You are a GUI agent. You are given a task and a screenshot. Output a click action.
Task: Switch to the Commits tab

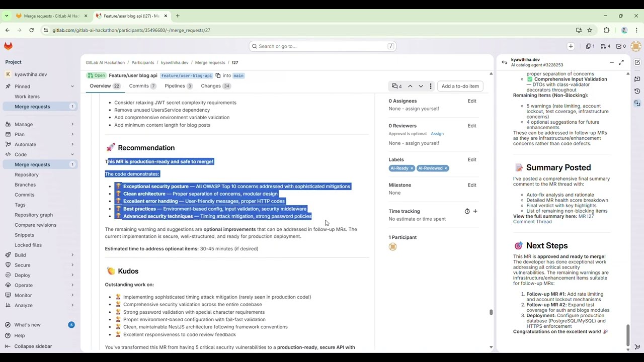coord(143,86)
